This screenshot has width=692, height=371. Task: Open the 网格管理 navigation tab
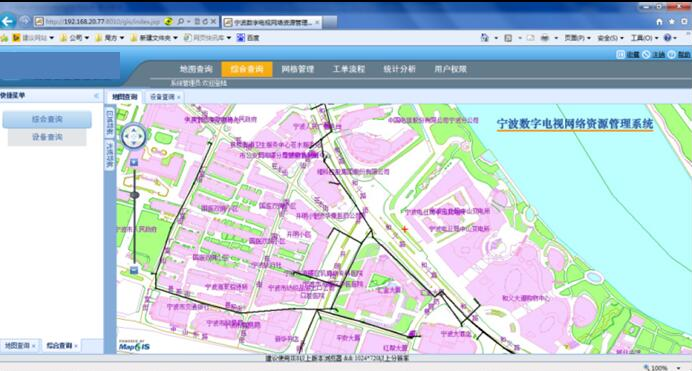pyautogui.click(x=298, y=69)
